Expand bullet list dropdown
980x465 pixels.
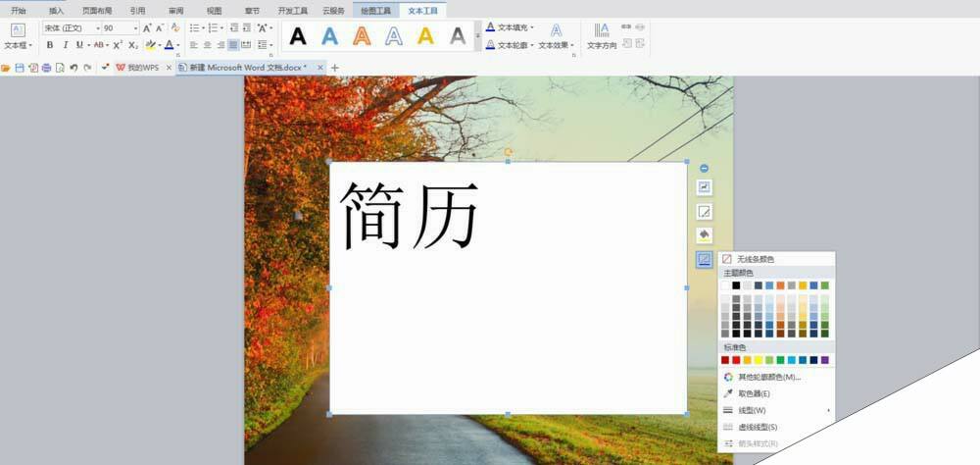pyautogui.click(x=203, y=28)
